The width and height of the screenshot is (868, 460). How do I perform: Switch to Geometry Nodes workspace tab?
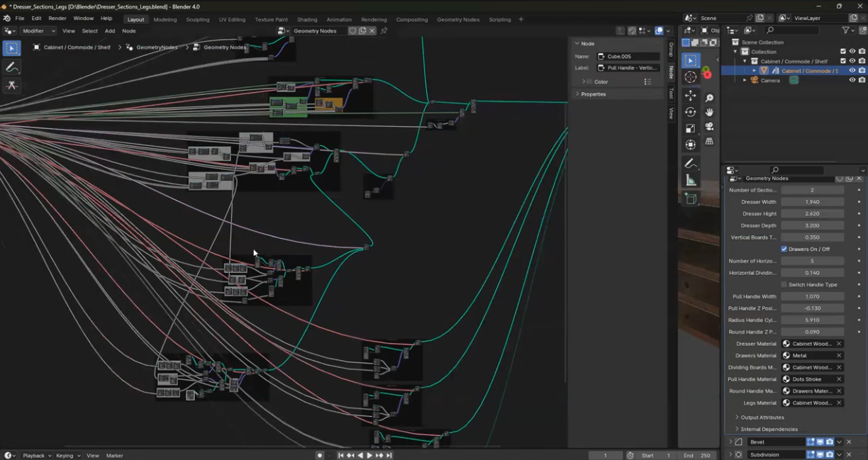[x=458, y=19]
